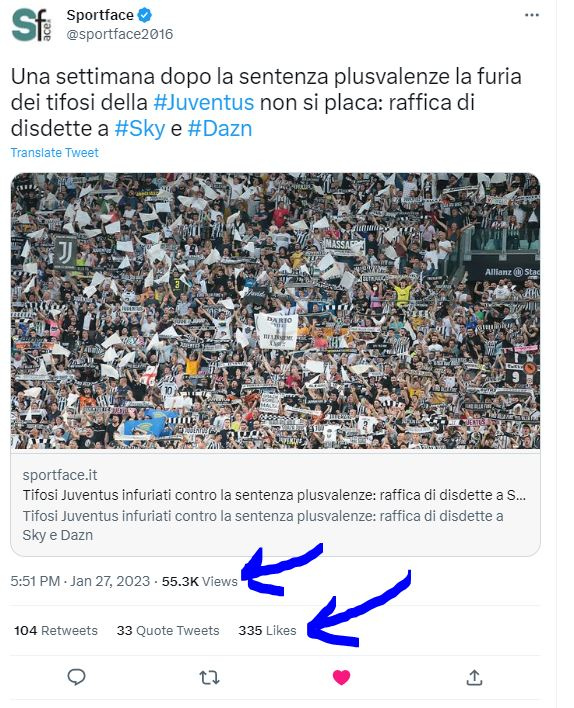Screen dimensions: 574x708
Task: Click the reply speech bubble icon
Action: 76,677
